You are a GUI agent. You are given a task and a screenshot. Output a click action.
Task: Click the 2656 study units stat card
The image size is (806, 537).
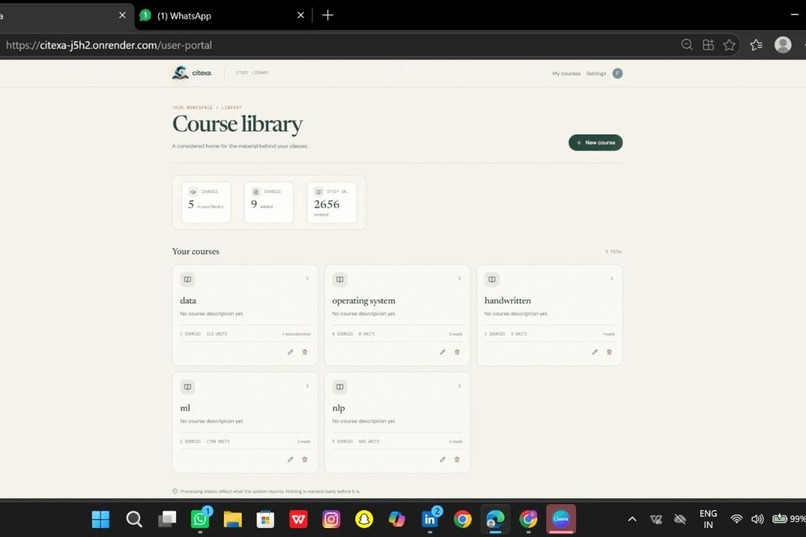click(332, 202)
